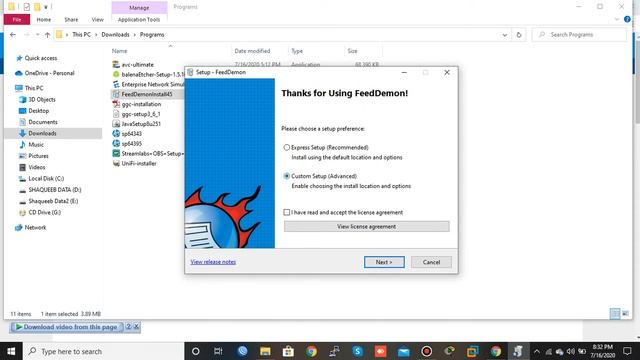Image resolution: width=640 pixels, height=360 pixels.
Task: Sort files by Size column header
Action: tap(352, 51)
